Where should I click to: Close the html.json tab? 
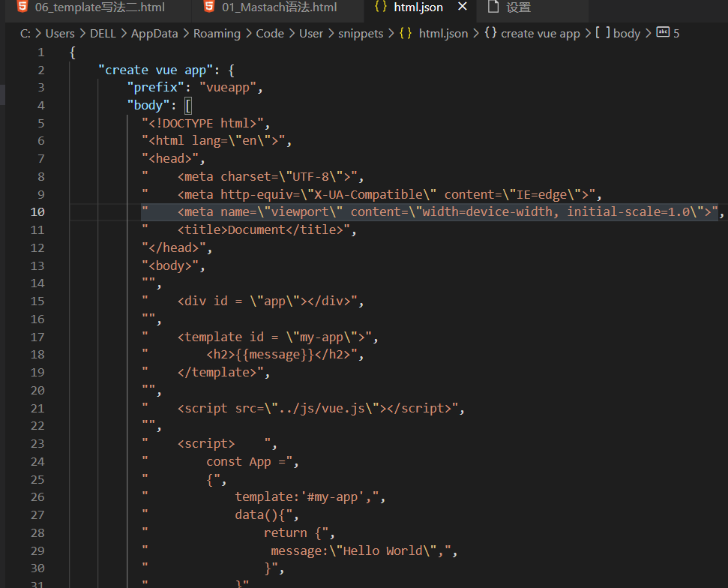tap(463, 7)
